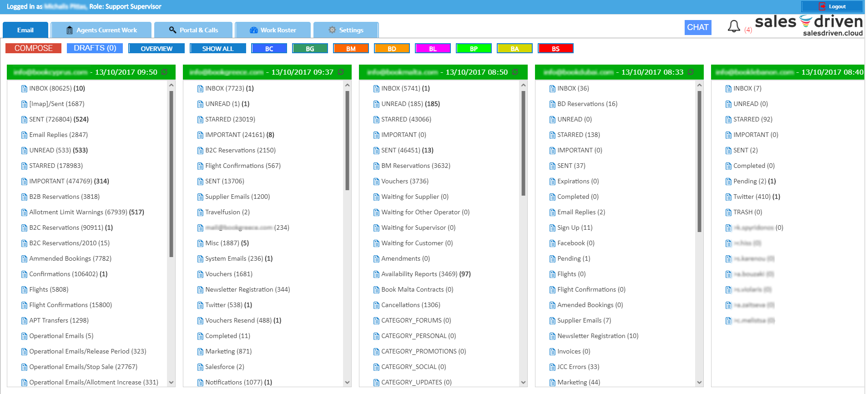Click the OVERVIEW button

click(156, 48)
